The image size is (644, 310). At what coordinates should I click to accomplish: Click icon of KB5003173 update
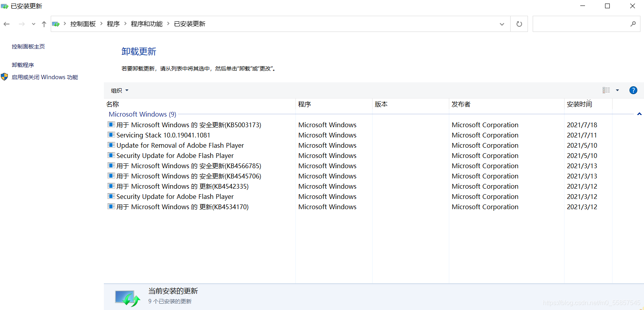click(111, 124)
